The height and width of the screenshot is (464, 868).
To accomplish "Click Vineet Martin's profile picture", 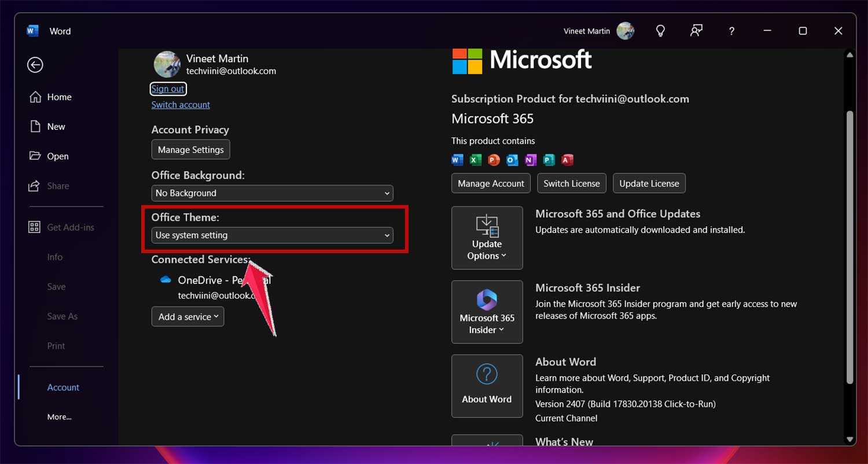I will click(x=167, y=64).
